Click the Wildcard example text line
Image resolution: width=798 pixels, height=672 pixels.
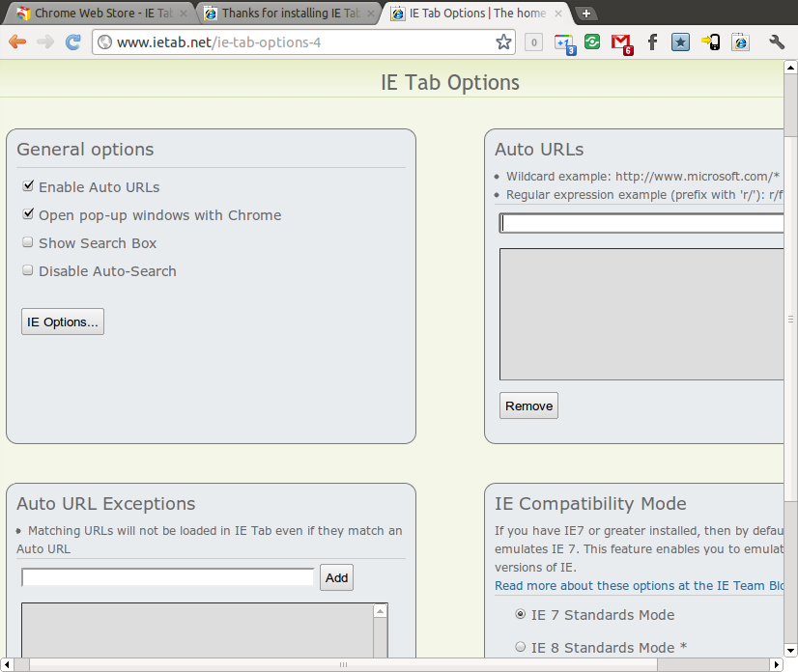(642, 176)
